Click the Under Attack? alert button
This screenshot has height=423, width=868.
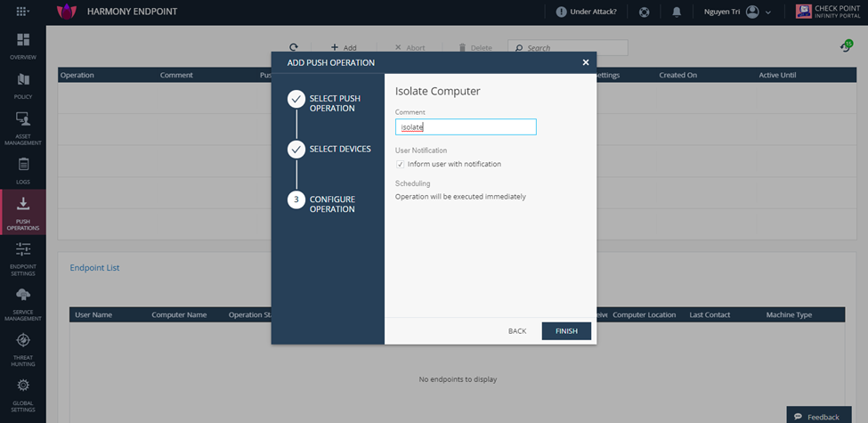586,12
